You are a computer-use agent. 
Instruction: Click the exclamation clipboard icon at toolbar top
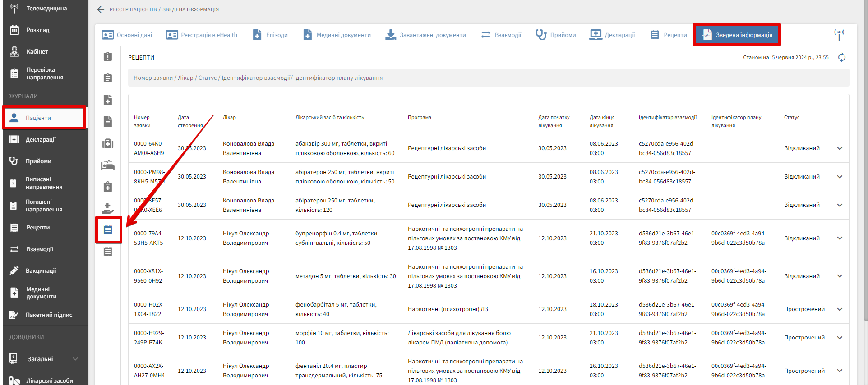tap(108, 56)
